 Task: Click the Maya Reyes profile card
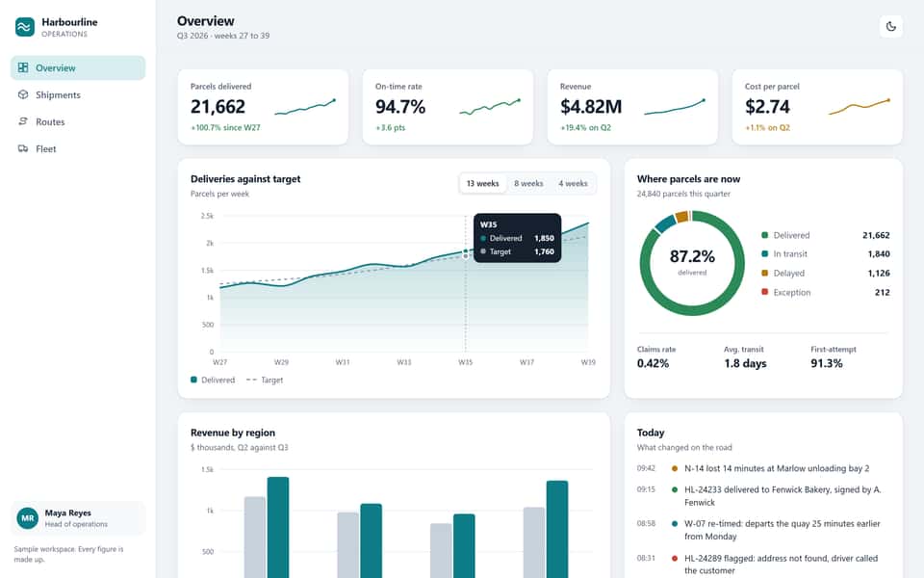pyautogui.click(x=78, y=518)
